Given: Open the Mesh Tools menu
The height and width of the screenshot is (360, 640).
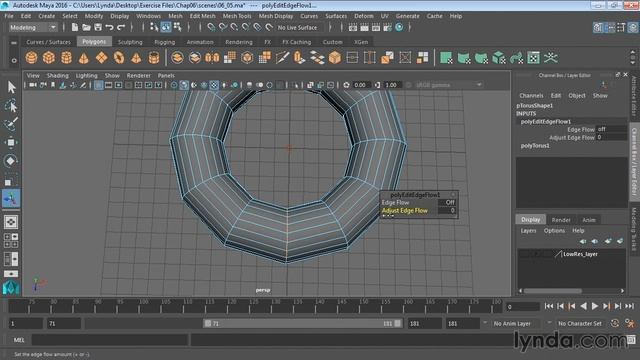Looking at the screenshot, I should pos(237,16).
